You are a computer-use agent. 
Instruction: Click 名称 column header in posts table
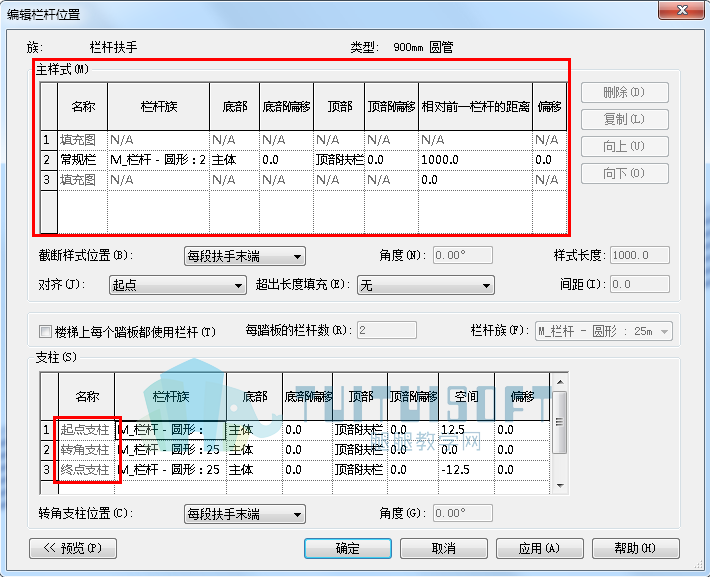click(86, 397)
